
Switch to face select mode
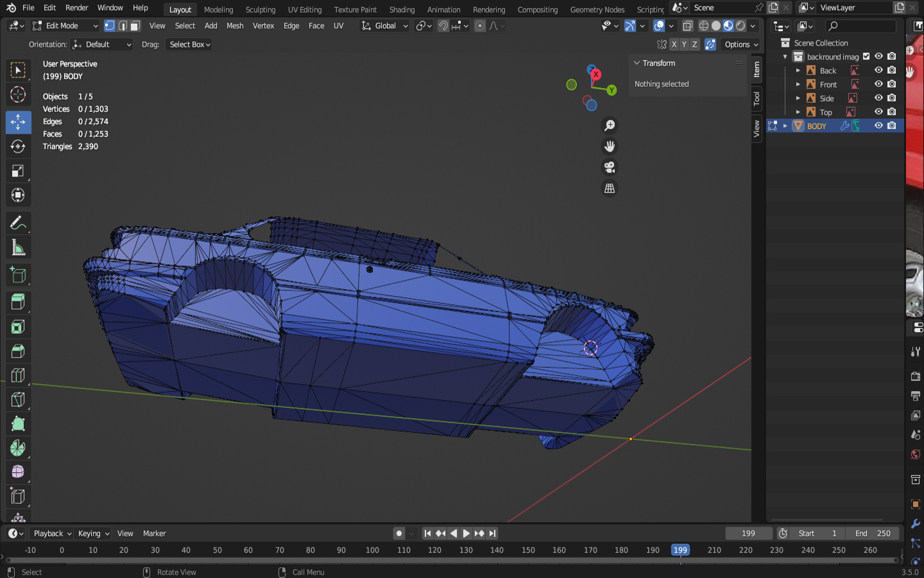[135, 26]
